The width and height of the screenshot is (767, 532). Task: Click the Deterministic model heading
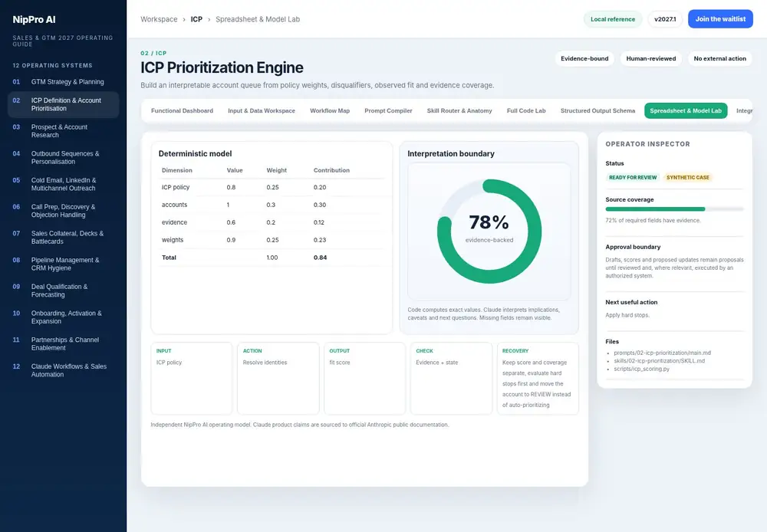195,153
